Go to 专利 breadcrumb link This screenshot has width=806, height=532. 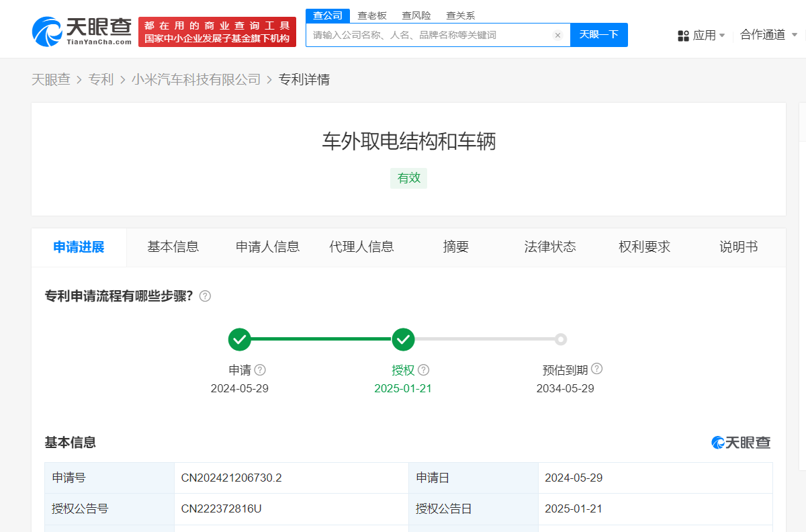(x=101, y=80)
